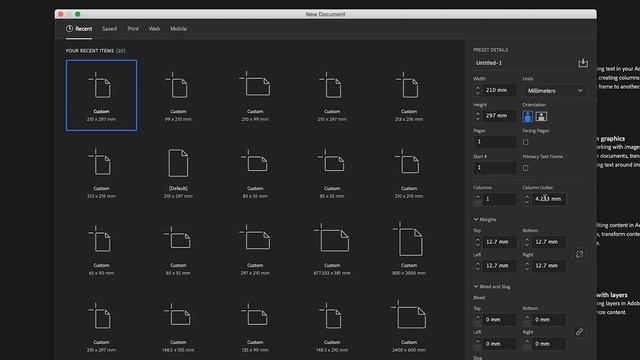Viewport: 640px width, 360px height.
Task: Click the Bleed Top 0 mm field
Action: (500, 320)
